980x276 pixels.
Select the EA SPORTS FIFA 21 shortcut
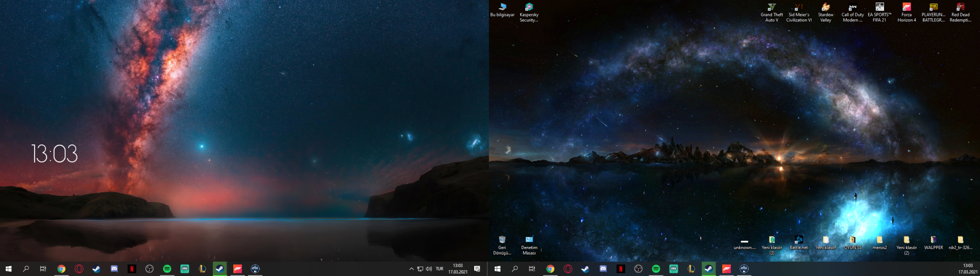point(879,13)
